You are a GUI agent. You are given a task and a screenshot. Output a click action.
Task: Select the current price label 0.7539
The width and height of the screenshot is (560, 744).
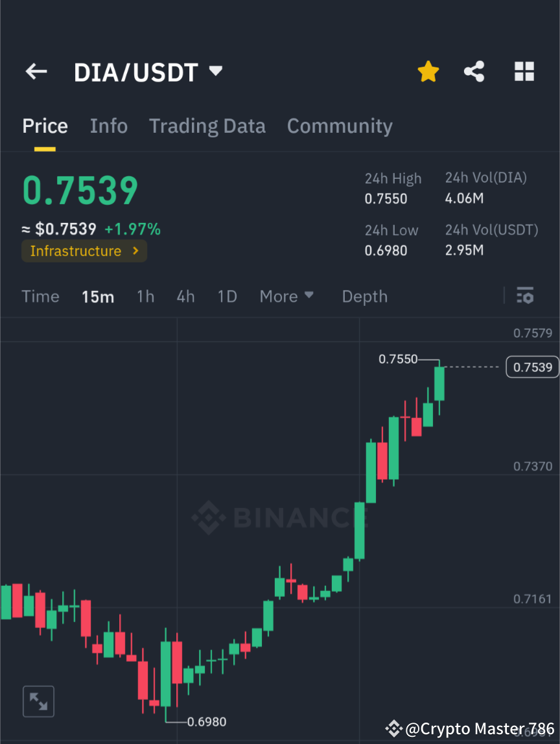(532, 367)
